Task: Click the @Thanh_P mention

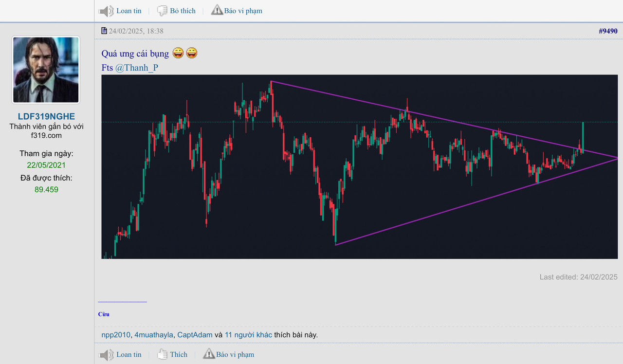Action: (x=137, y=68)
